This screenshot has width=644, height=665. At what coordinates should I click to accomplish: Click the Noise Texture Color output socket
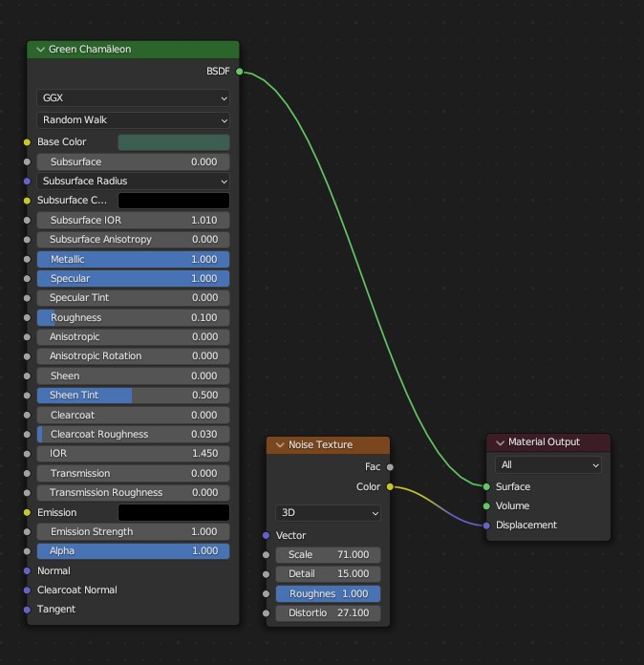pos(390,487)
